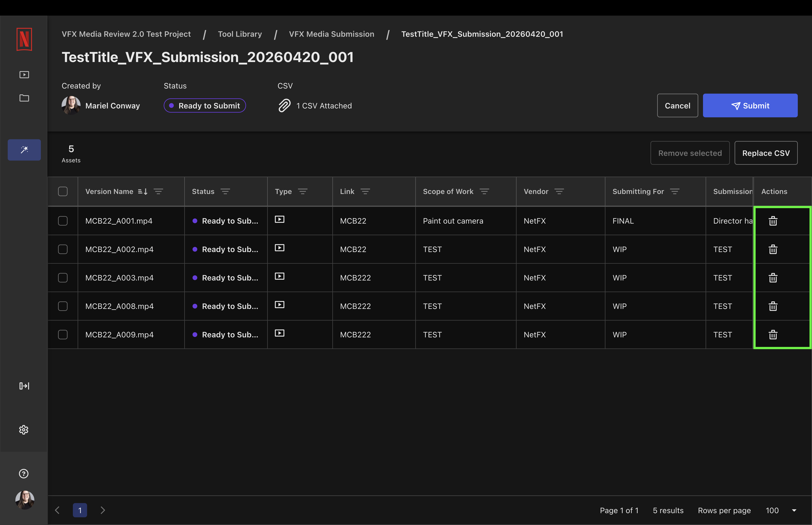Open the folder sidebar icon

[x=24, y=98]
